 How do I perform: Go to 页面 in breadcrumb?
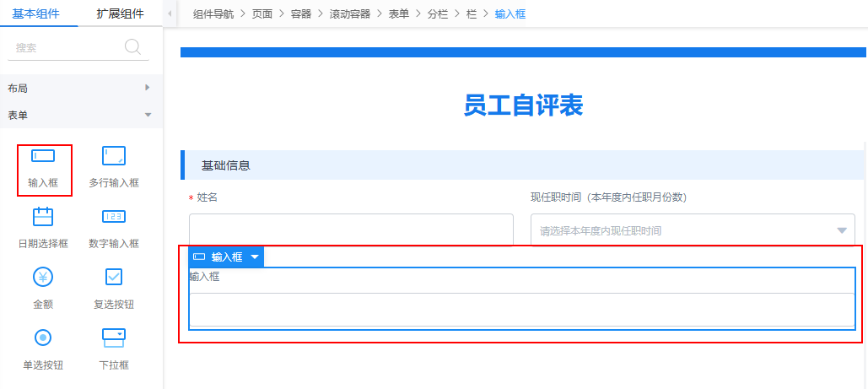tap(262, 14)
